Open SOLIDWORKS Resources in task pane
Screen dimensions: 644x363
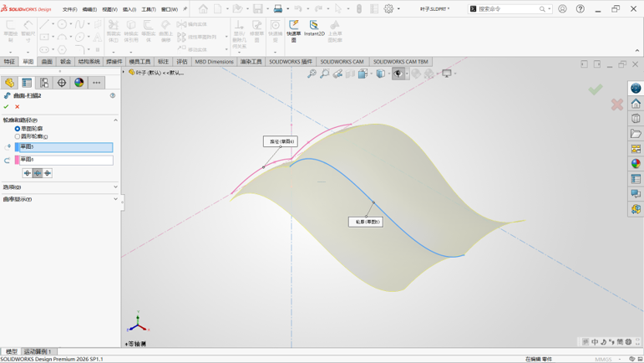(636, 103)
